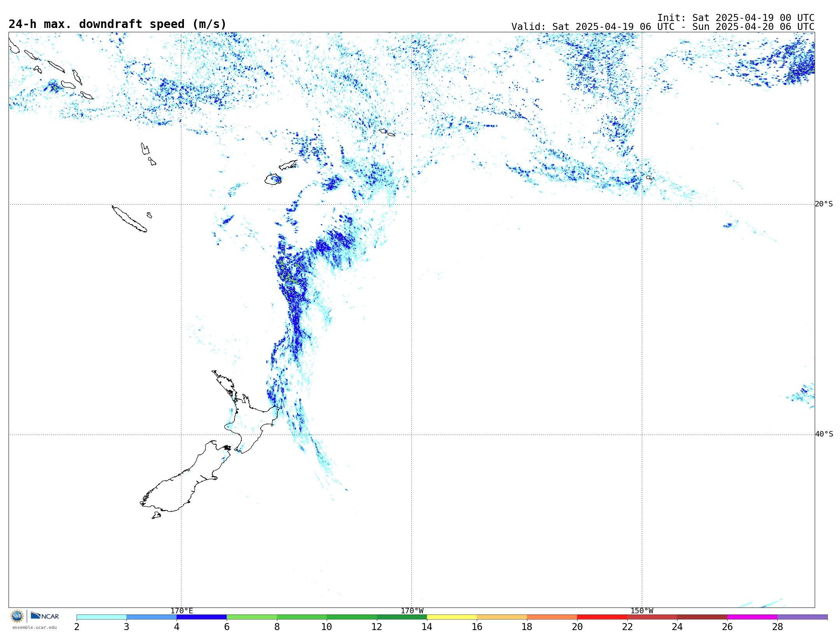Click the 170°E longitude label
The image size is (840, 632).
[x=182, y=611]
